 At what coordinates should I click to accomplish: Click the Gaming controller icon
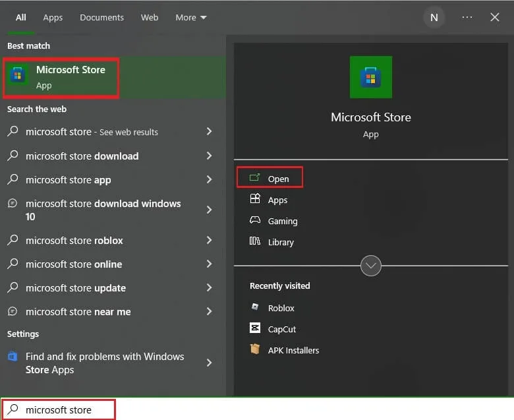pyautogui.click(x=255, y=220)
